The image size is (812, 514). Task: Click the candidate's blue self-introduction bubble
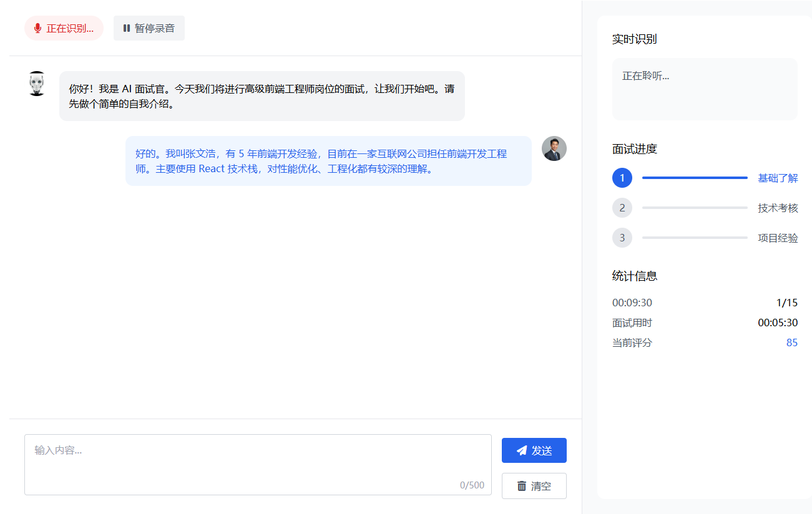tap(328, 161)
